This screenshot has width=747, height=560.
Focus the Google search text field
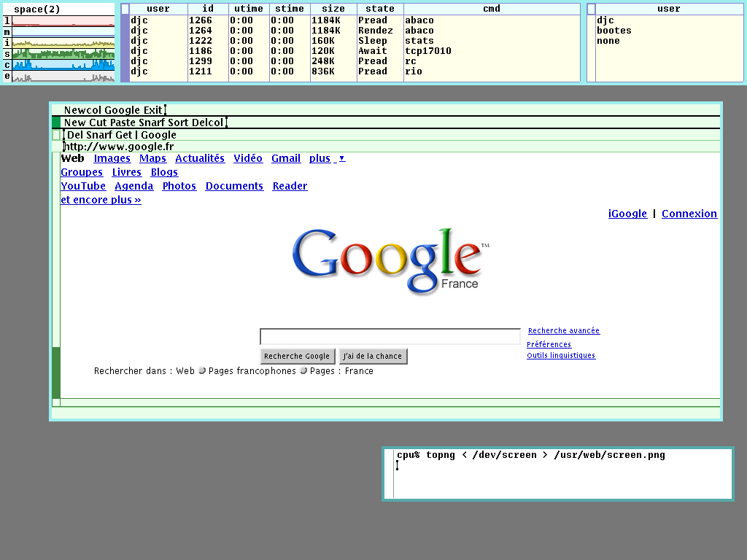pyautogui.click(x=390, y=336)
